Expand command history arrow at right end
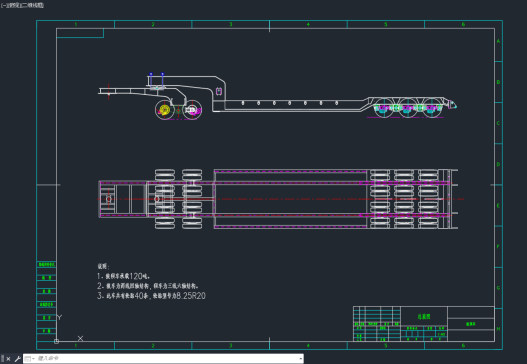527x364 pixels. point(300,359)
